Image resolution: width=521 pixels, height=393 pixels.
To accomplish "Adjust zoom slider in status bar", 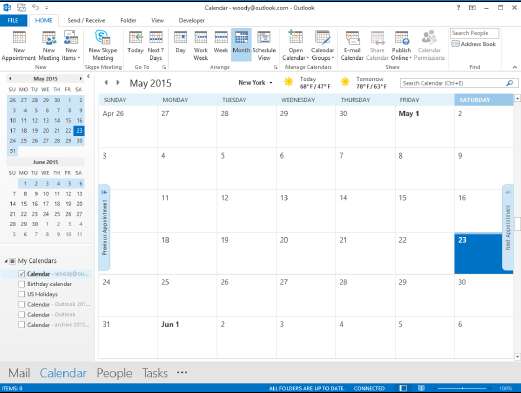I will click(462, 388).
